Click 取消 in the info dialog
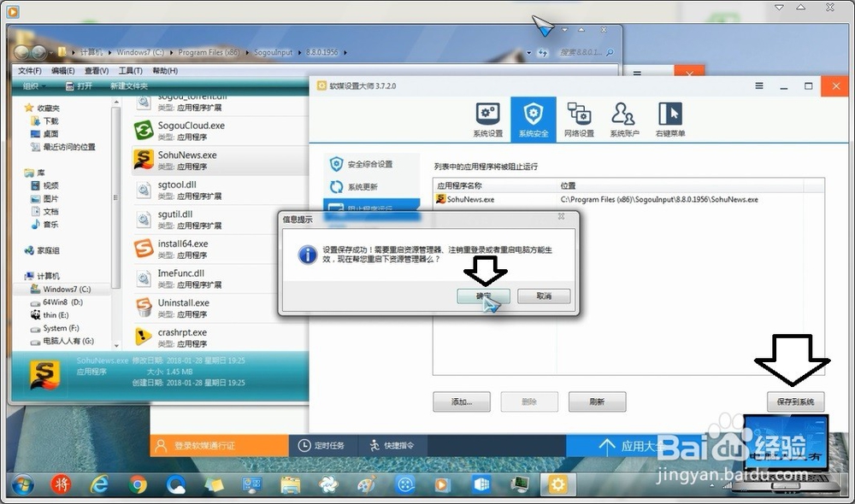This screenshot has height=504, width=855. (544, 296)
